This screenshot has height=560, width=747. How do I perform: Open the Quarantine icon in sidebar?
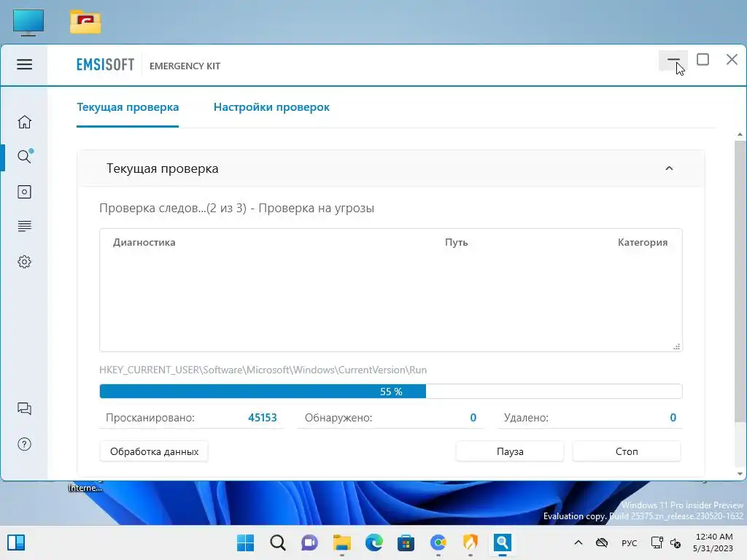(x=24, y=192)
